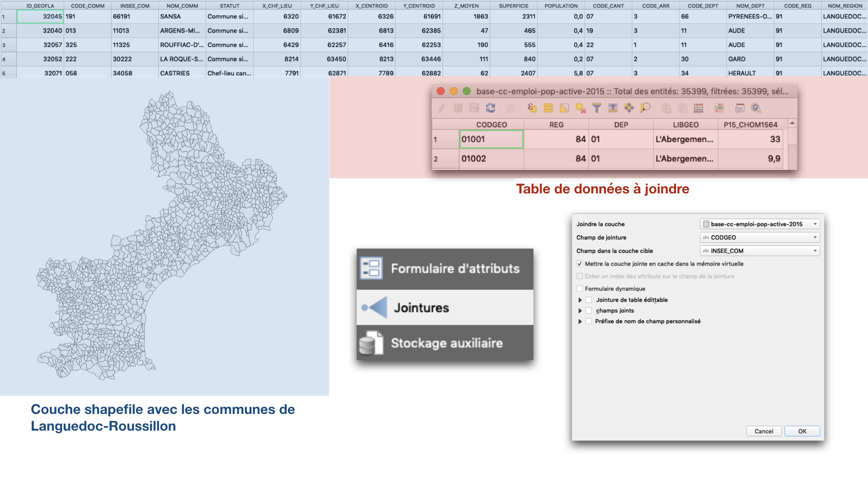Open the Joindre la couche dropdown
868x488 pixels.
pyautogui.click(x=759, y=224)
